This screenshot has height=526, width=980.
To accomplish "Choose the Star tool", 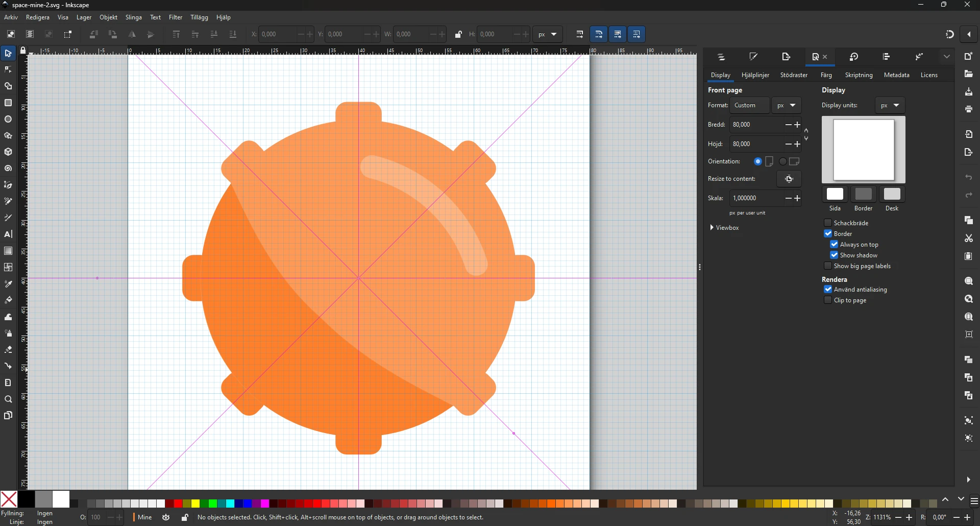I will point(8,135).
